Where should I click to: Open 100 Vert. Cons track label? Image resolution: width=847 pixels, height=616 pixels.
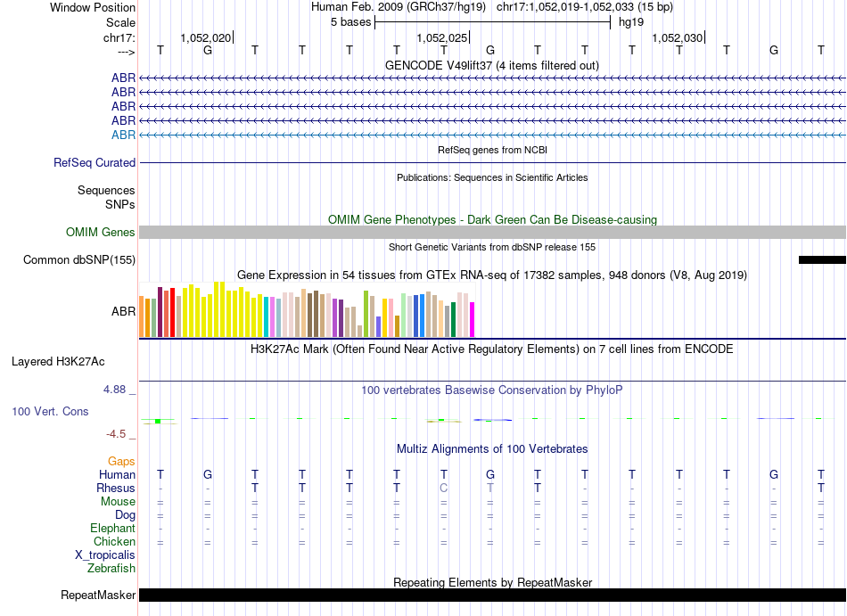(x=50, y=411)
